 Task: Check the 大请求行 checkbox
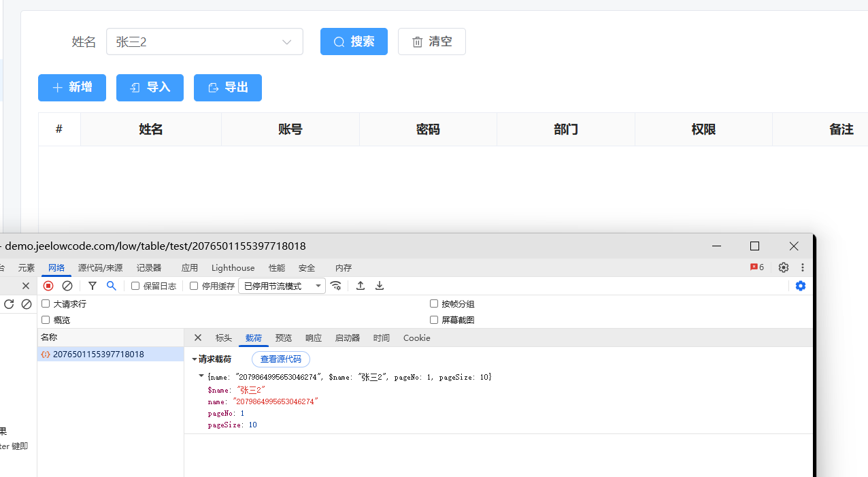[46, 303]
